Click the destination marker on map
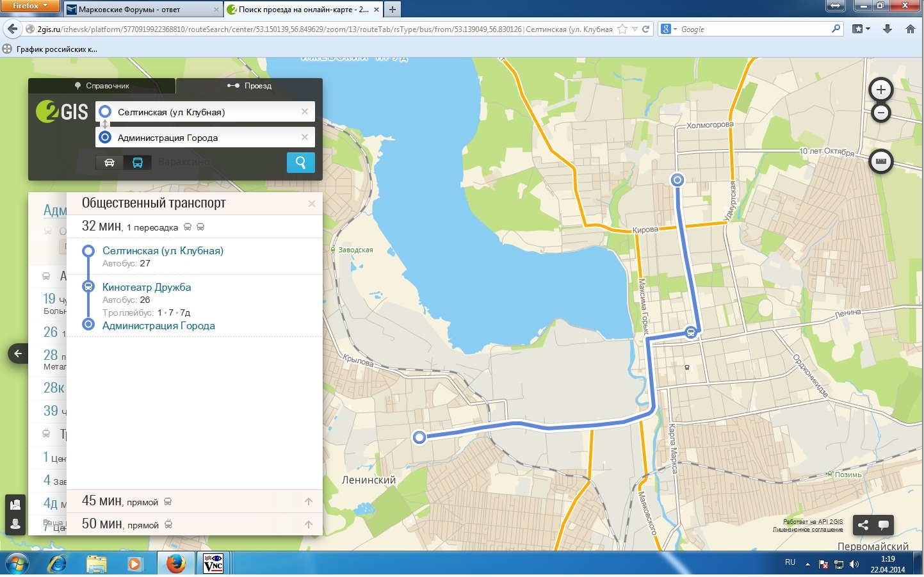This screenshot has height=577, width=924. [x=677, y=180]
